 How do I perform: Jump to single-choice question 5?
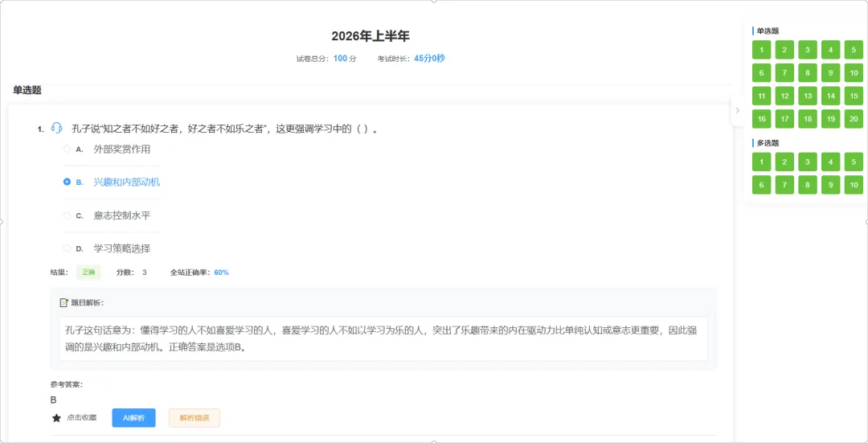point(854,50)
